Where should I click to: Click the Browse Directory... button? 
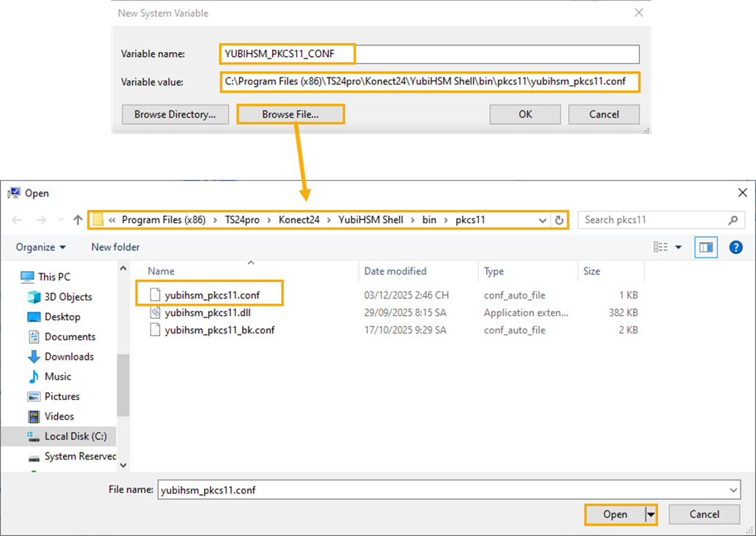pos(175,114)
